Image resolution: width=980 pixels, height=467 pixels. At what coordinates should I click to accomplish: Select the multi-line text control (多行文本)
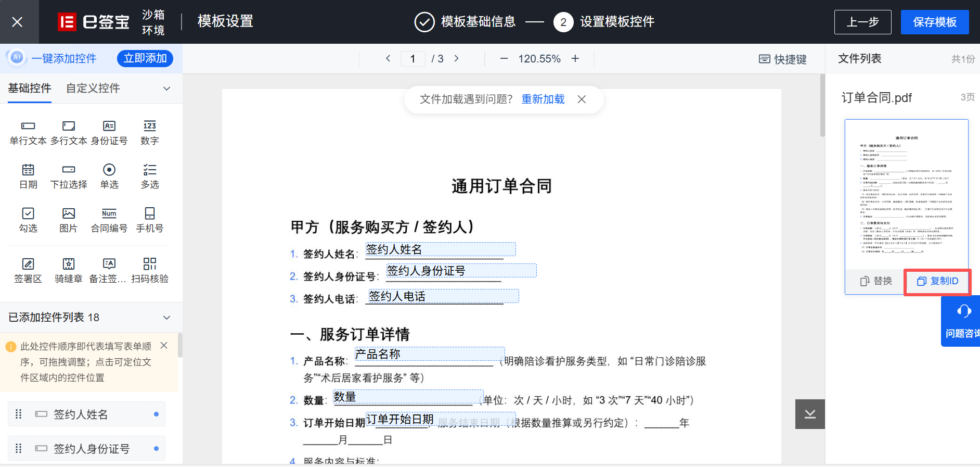(69, 132)
